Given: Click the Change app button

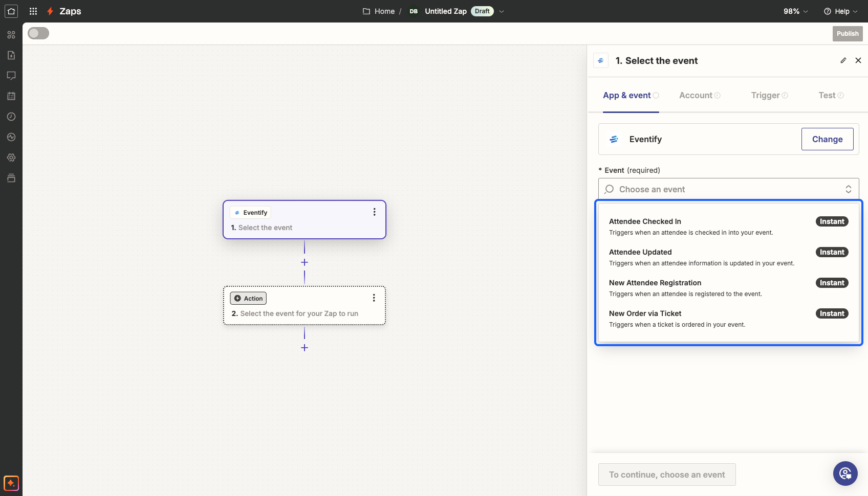Looking at the screenshot, I should click(828, 139).
